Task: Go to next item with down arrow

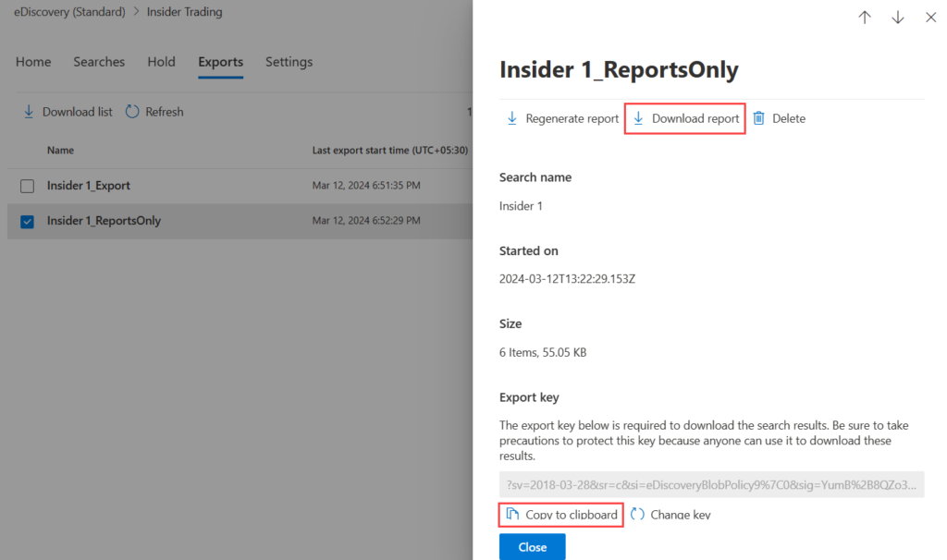Action: [897, 18]
